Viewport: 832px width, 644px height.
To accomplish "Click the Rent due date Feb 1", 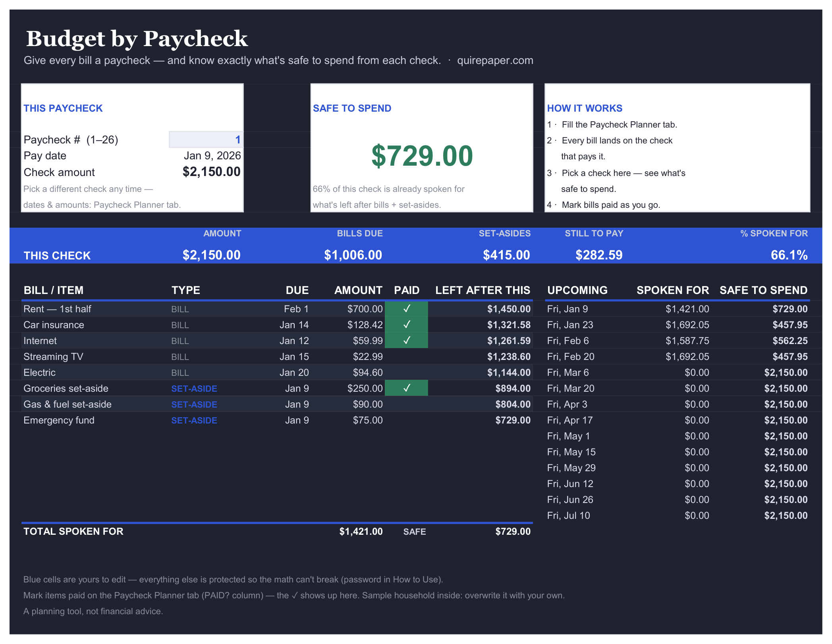I will pyautogui.click(x=296, y=309).
